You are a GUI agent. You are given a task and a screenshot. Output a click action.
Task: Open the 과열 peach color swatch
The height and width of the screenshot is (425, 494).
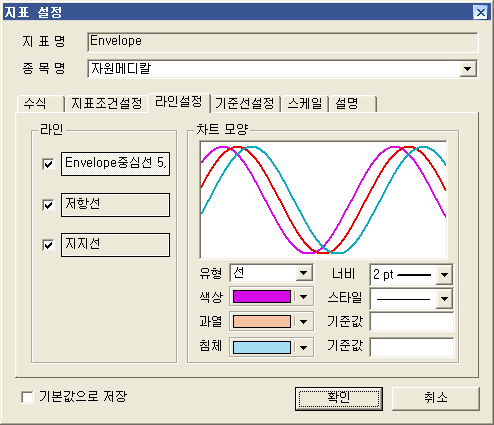[x=262, y=322]
